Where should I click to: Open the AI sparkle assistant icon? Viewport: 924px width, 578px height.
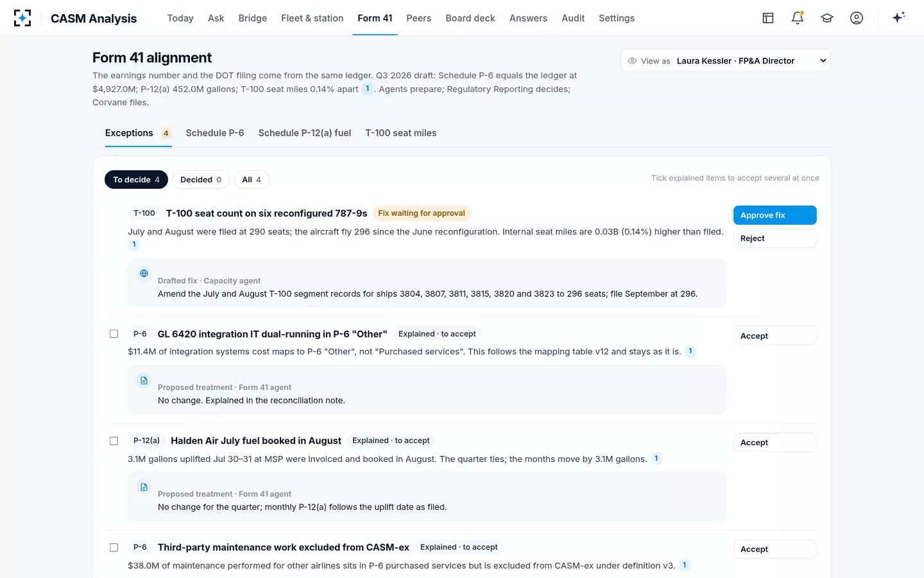click(x=898, y=17)
